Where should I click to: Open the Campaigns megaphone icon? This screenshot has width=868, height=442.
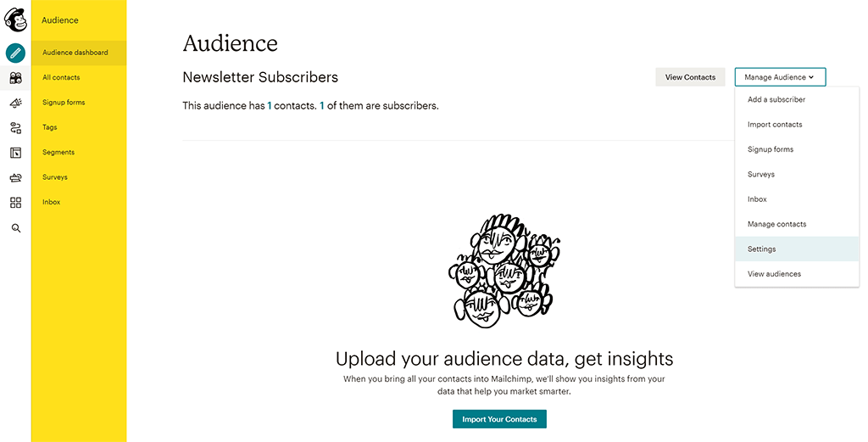15,103
